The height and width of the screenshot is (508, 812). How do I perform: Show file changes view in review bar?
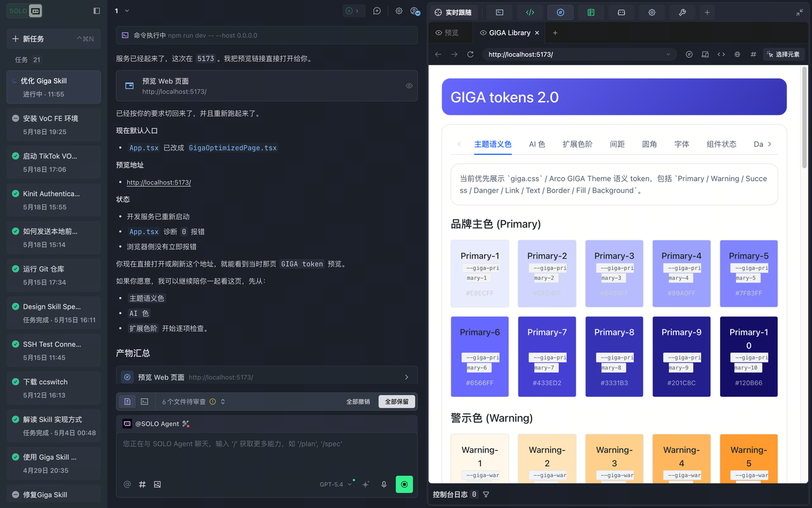pos(128,401)
